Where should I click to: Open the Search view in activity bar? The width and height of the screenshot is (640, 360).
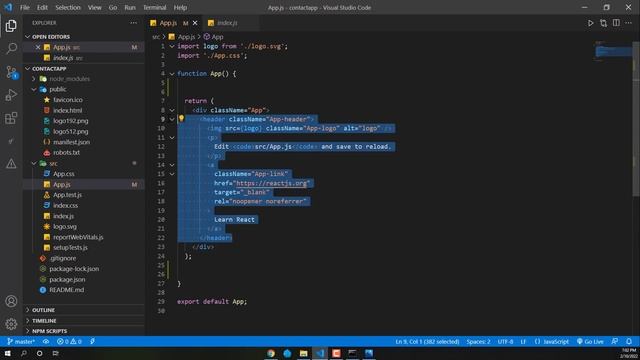click(x=11, y=49)
